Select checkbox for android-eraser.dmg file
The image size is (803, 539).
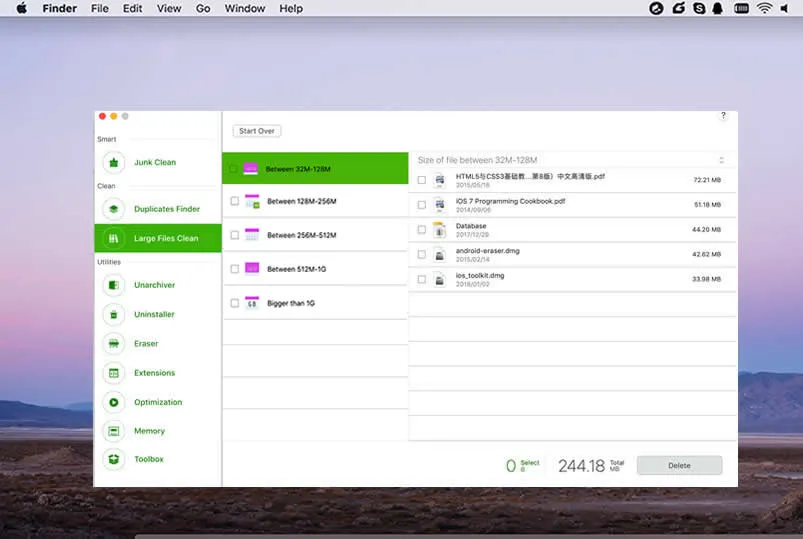[422, 254]
